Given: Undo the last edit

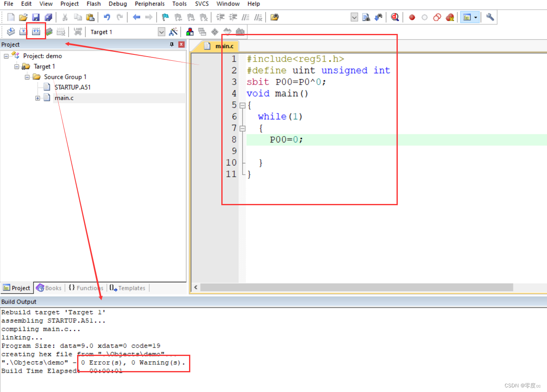Looking at the screenshot, I should pyautogui.click(x=107, y=17).
